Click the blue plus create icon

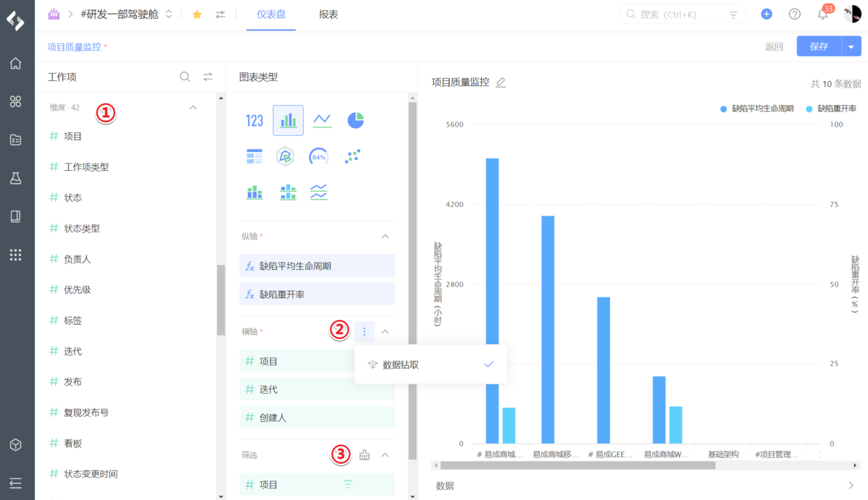767,14
